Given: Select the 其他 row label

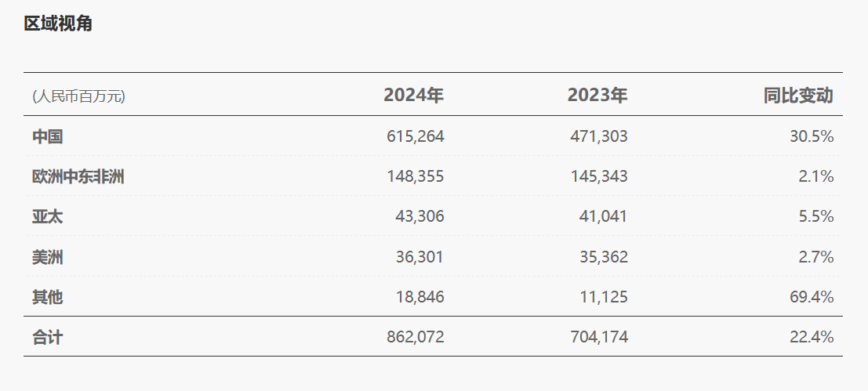Looking at the screenshot, I should point(47,297).
